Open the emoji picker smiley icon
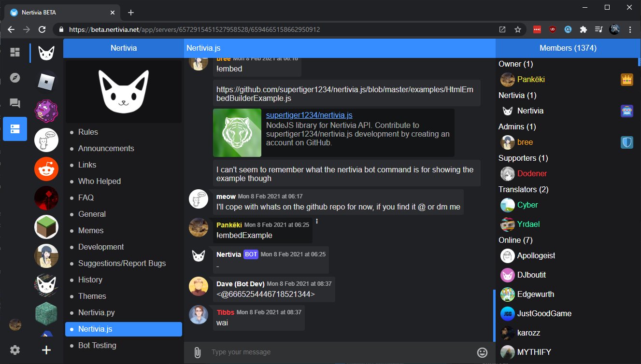This screenshot has height=364, width=641. click(x=482, y=352)
